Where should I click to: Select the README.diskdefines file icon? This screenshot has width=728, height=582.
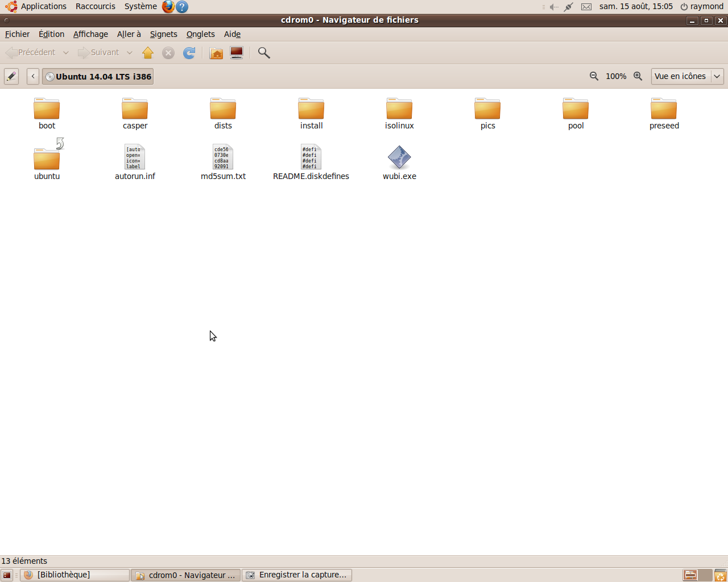click(x=311, y=157)
